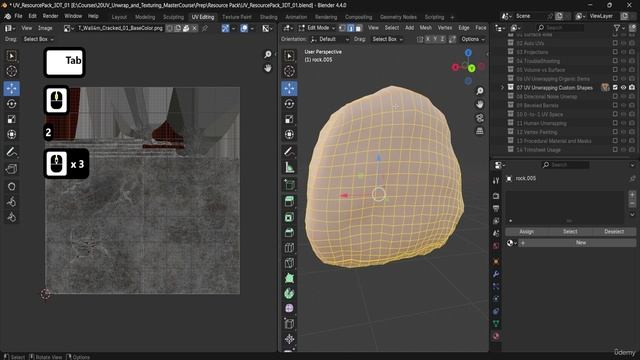
Task: Click the zoom icon in UV editor
Action: coord(268,54)
